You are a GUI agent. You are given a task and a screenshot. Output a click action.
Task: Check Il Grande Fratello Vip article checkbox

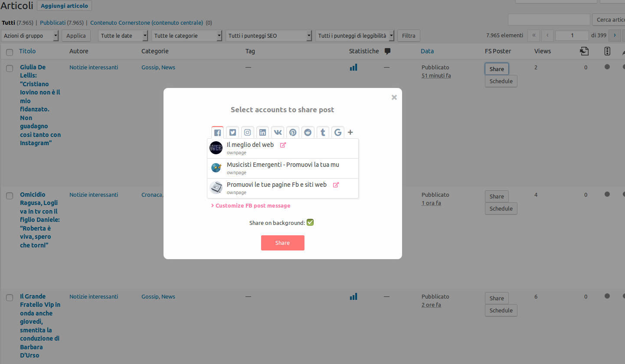[10, 297]
